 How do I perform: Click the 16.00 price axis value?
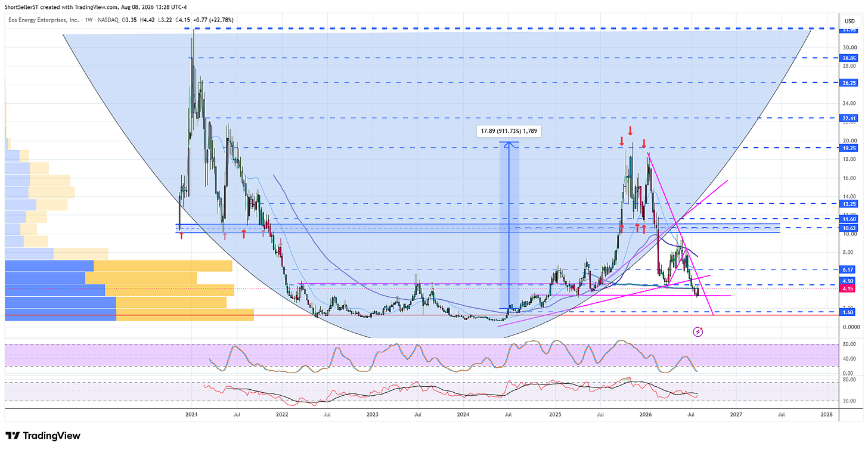tap(849, 178)
